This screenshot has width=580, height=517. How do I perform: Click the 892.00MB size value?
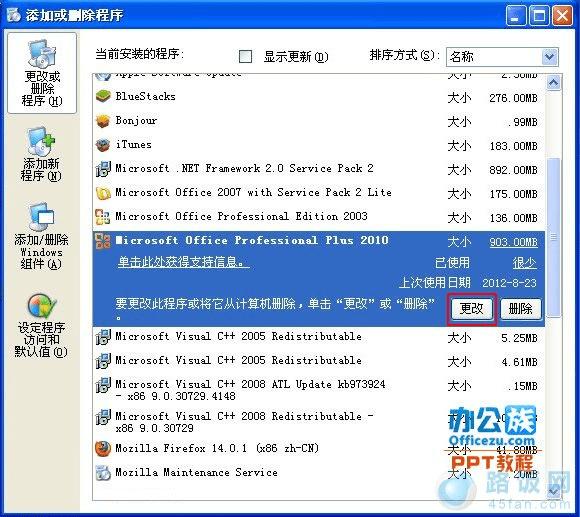tap(513, 170)
